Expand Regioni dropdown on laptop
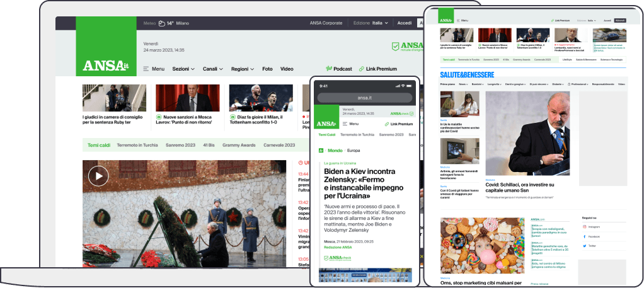Screen dimensions: 644x288 pyautogui.click(x=243, y=69)
